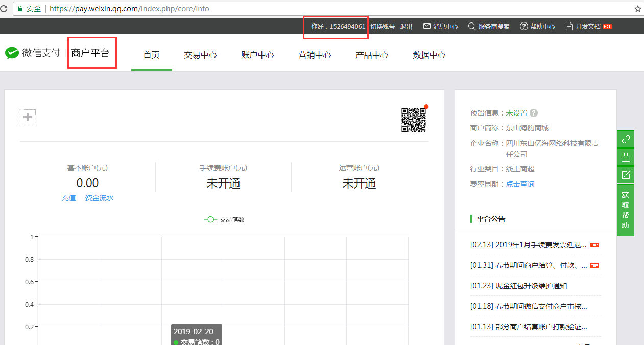This screenshot has height=345, width=644.
Task: Select the 产品中心 tab
Action: click(372, 55)
